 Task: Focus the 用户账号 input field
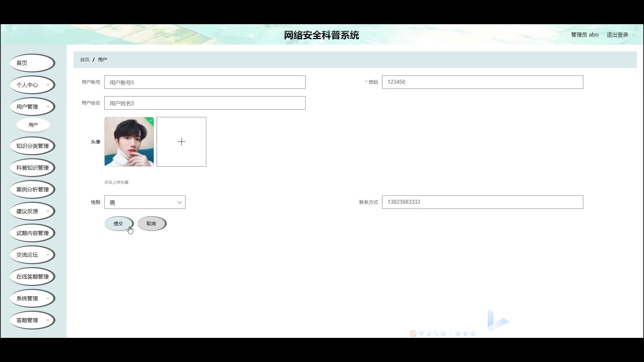205,82
